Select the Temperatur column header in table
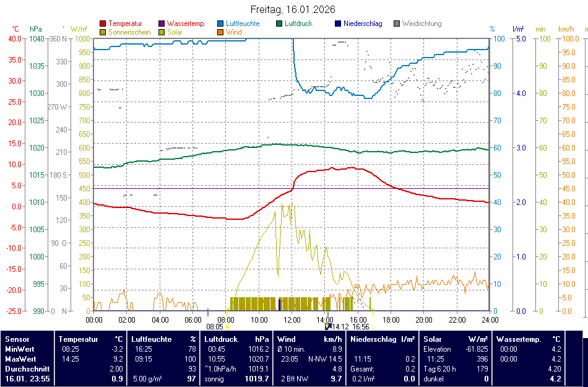Image resolution: width=588 pixels, height=387 pixels. 77,339
